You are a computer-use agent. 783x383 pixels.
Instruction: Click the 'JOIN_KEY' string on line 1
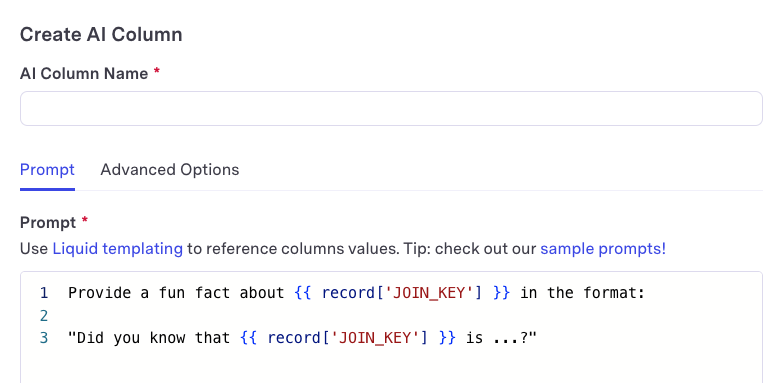click(x=429, y=293)
